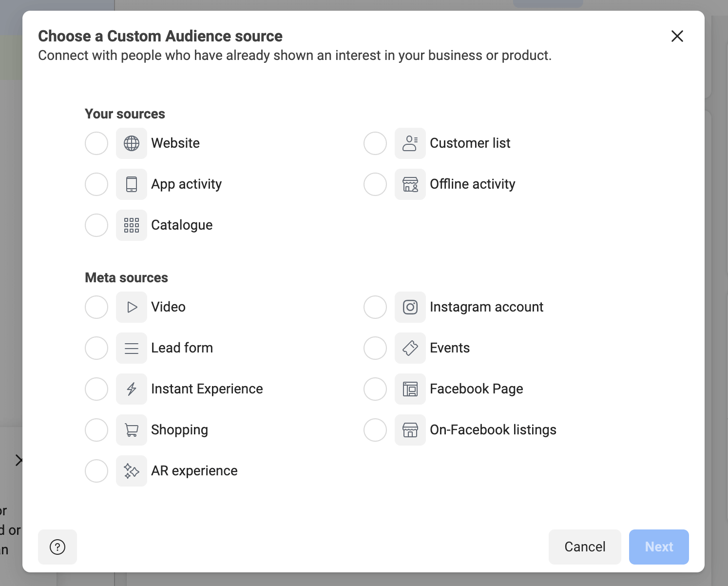The width and height of the screenshot is (728, 586).
Task: Click the Offline activity storefront icon
Action: [410, 184]
